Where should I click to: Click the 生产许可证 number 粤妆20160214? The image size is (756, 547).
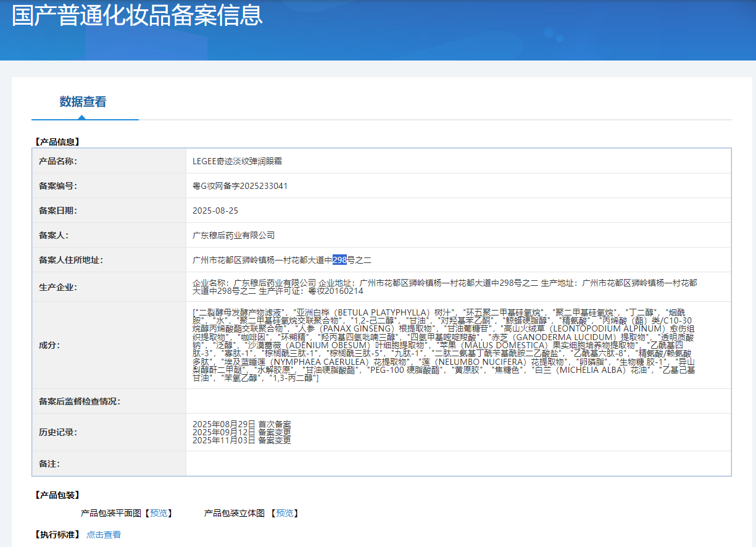(x=336, y=291)
